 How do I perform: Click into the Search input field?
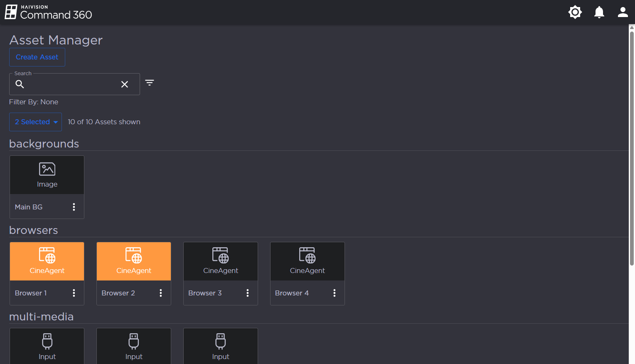(x=71, y=84)
